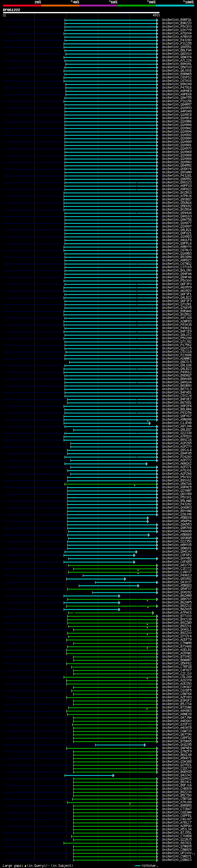Click the UniRef100_Q0H282 label
The image size is (197, 868).
click(176, 592)
